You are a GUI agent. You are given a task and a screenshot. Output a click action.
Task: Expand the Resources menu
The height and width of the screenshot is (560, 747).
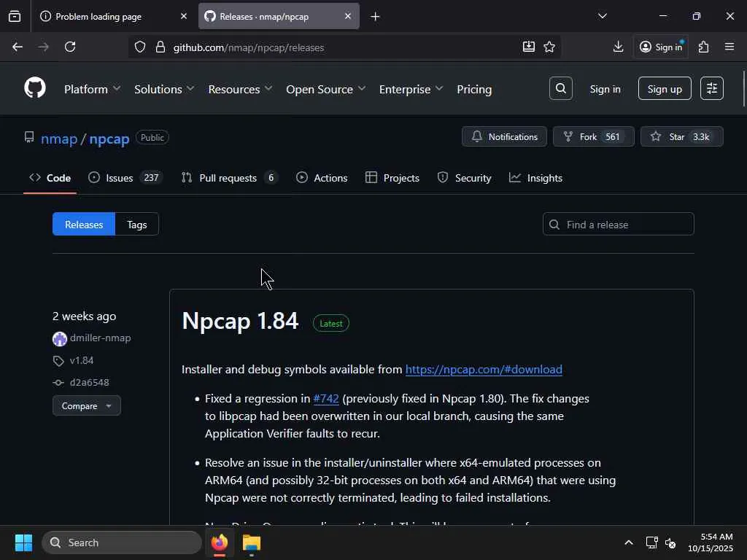(240, 89)
